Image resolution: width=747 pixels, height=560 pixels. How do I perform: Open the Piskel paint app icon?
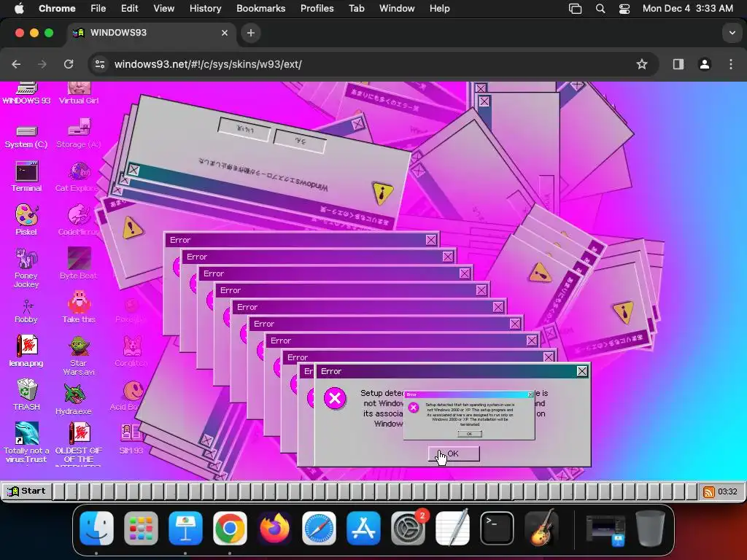pyautogui.click(x=26, y=220)
